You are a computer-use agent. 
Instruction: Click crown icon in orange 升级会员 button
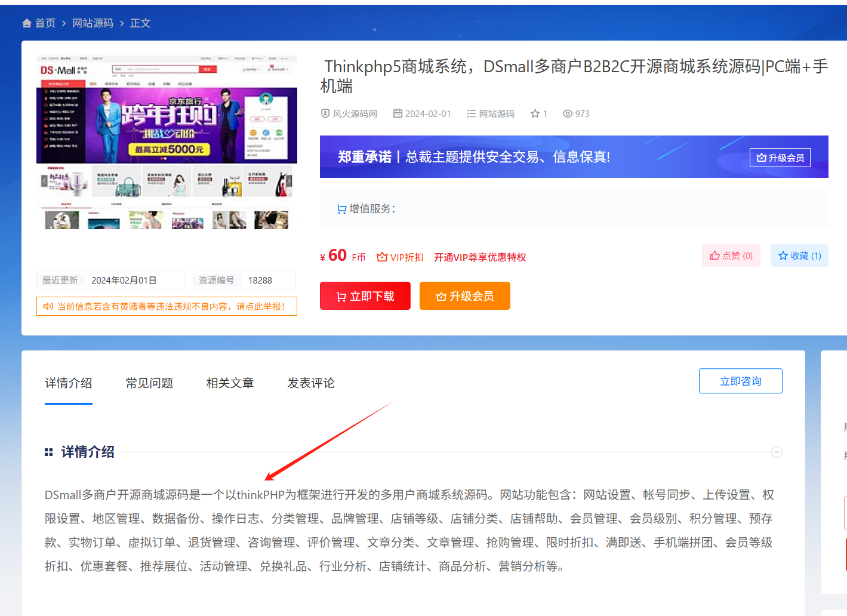441,297
